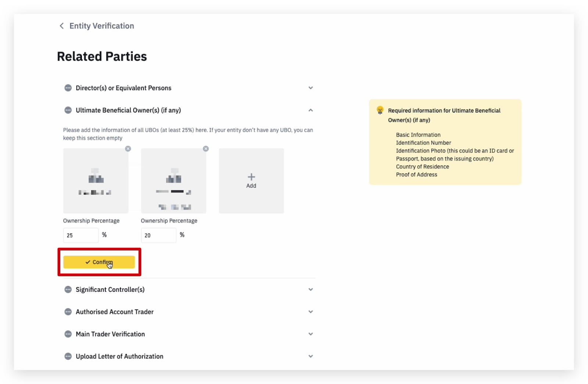Click the status icon beside Main Trader Verification
Screen dimensions: 588x384
tap(68, 334)
